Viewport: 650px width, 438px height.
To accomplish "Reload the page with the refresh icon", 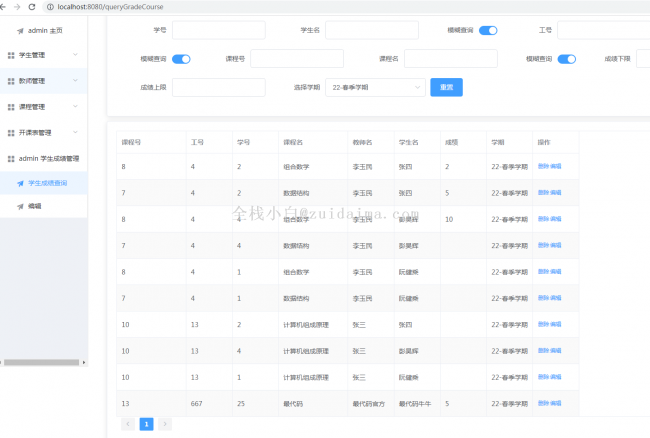I will [30, 6].
